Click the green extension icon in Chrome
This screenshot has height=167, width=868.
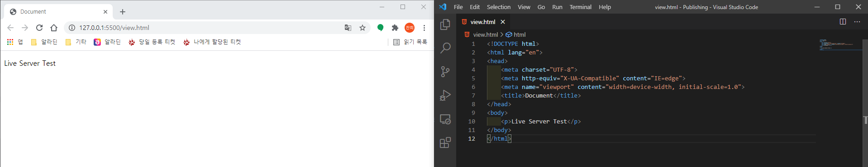click(x=381, y=28)
